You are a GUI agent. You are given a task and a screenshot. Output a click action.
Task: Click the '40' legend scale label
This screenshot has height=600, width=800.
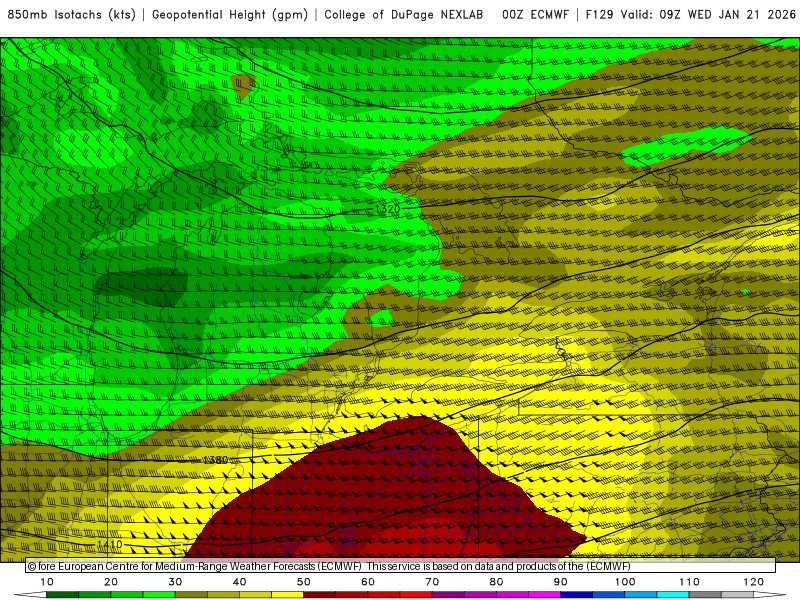[239, 582]
